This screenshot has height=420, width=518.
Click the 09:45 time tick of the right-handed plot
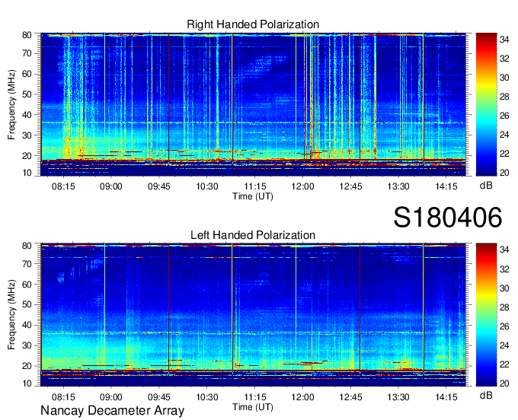click(159, 186)
